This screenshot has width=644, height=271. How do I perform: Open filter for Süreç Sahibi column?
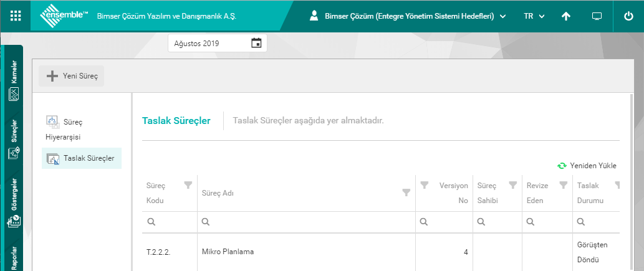click(512, 185)
